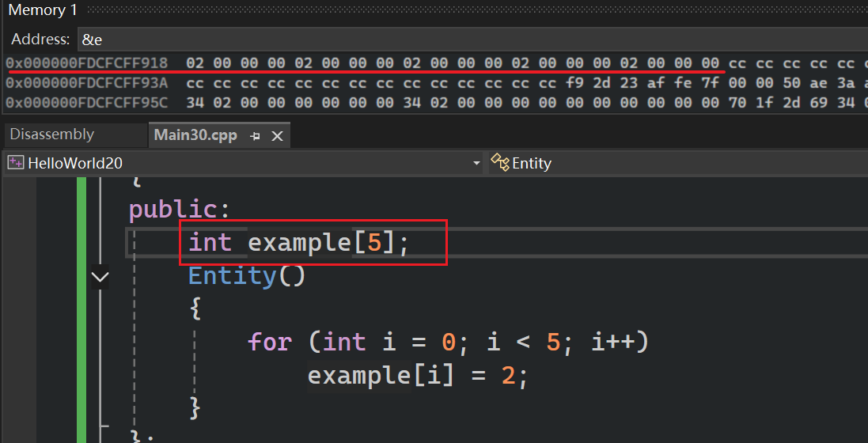Pin the Main30.cpp tab
Image resolution: width=868 pixels, height=443 pixels.
pyautogui.click(x=256, y=135)
